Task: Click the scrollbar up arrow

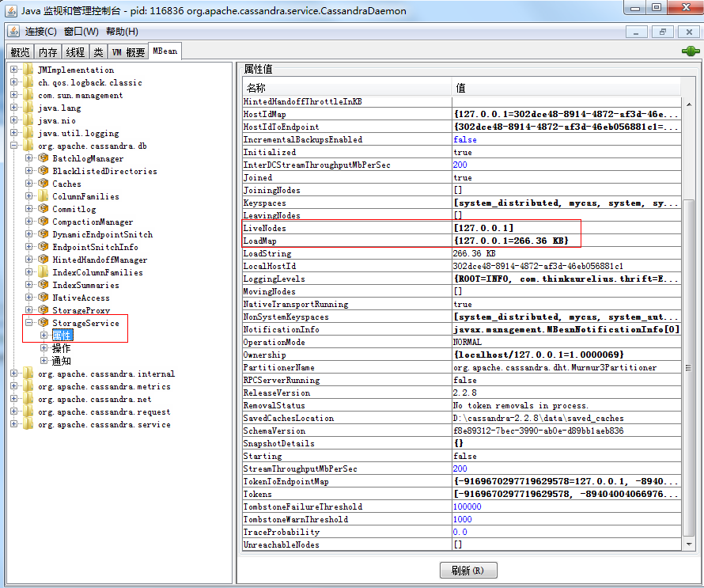Action: tap(689, 104)
